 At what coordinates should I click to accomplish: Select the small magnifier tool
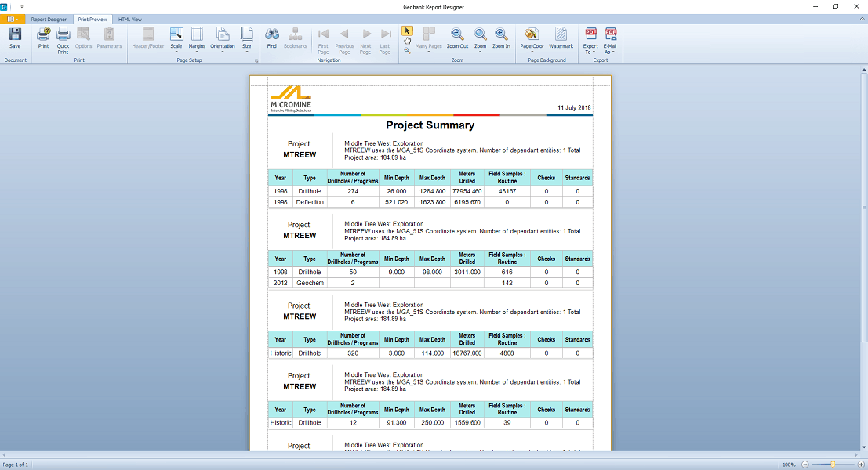[x=407, y=50]
